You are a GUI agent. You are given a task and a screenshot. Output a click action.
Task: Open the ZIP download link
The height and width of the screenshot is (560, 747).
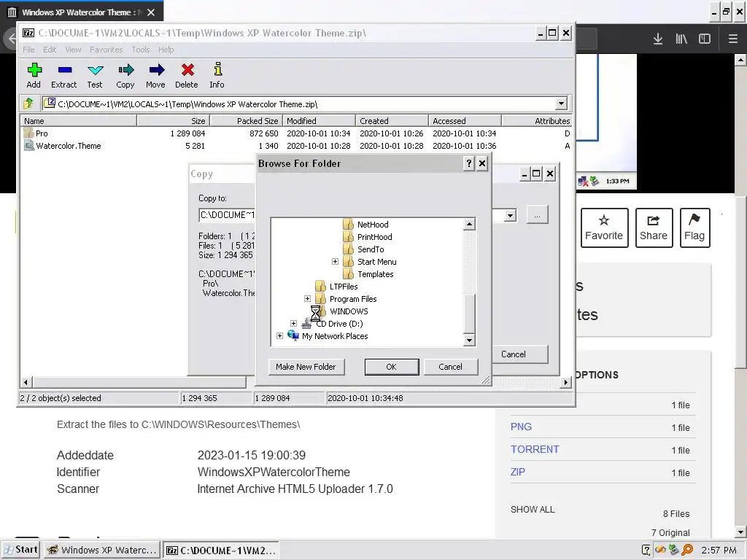[517, 472]
